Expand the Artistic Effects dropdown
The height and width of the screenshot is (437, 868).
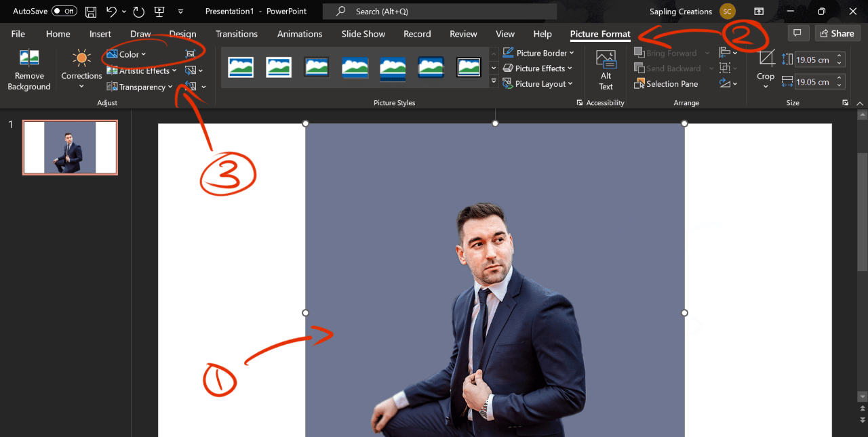pos(141,70)
